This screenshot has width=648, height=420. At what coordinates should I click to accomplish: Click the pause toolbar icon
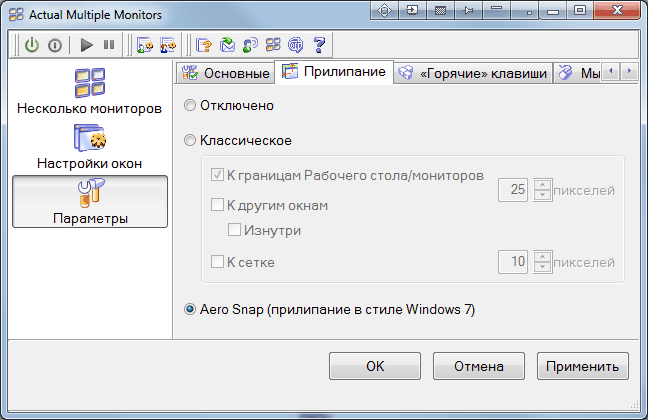109,45
